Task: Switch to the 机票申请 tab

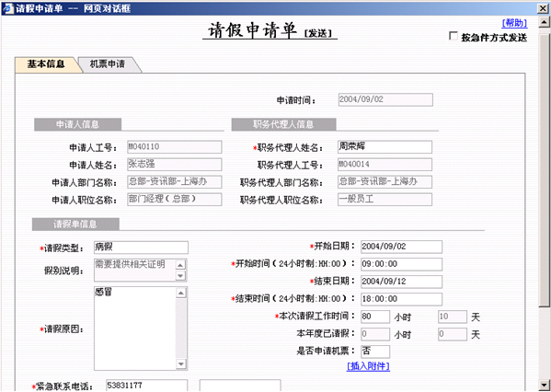Action: [x=108, y=64]
